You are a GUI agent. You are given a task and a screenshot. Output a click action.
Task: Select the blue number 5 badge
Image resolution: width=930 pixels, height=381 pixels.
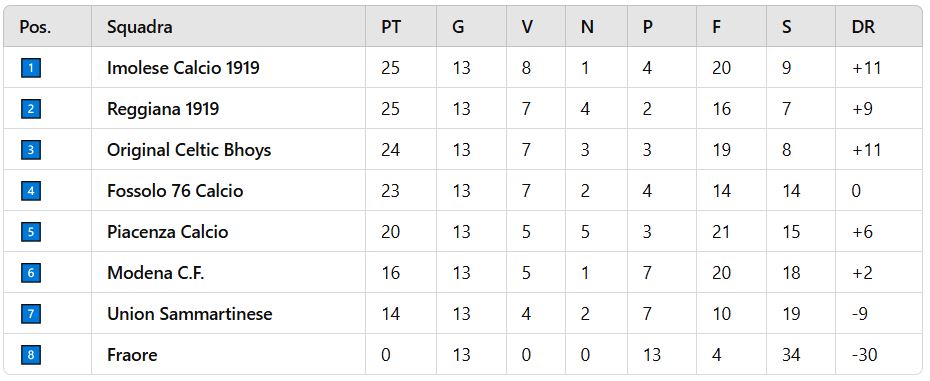(x=31, y=231)
